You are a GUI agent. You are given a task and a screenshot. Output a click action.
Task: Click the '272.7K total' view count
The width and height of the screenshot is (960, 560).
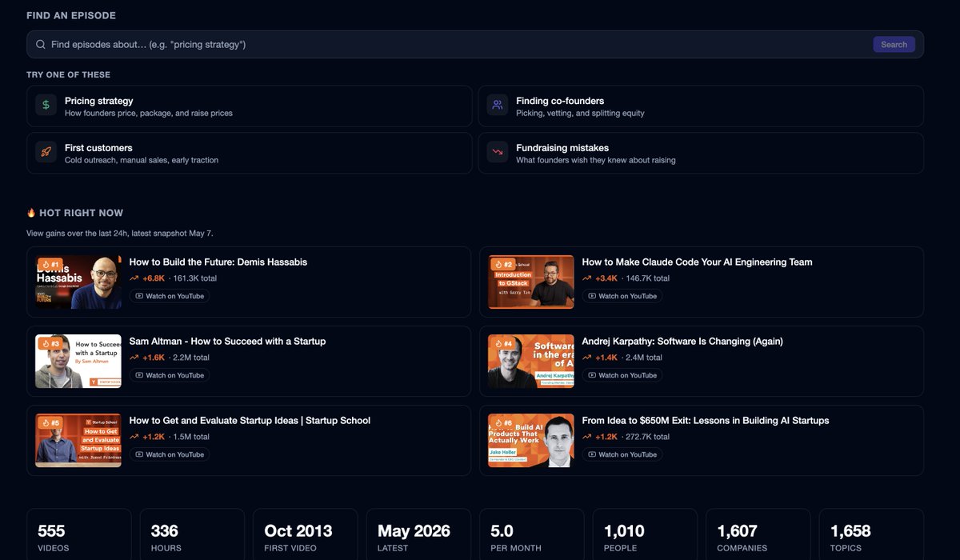click(648, 437)
